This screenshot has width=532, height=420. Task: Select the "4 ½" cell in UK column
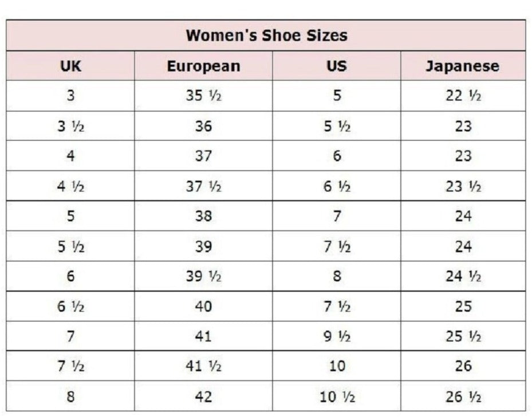(70, 186)
